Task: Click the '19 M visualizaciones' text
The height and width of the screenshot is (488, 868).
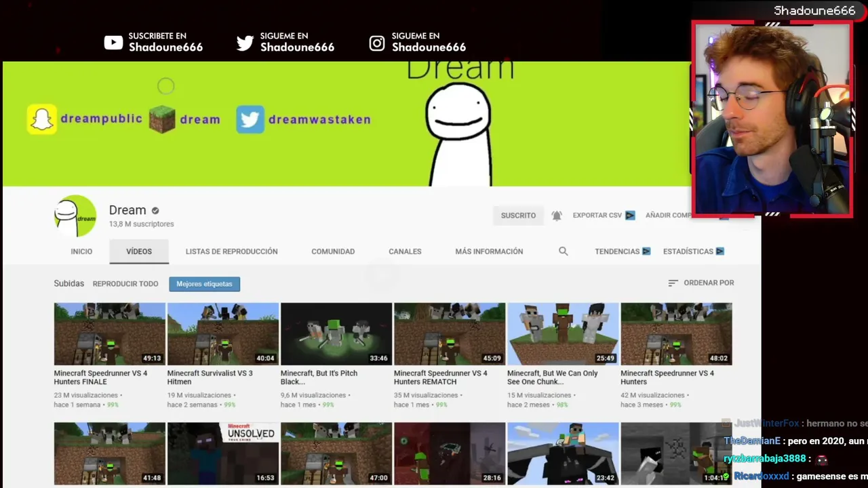Action: coord(199,395)
